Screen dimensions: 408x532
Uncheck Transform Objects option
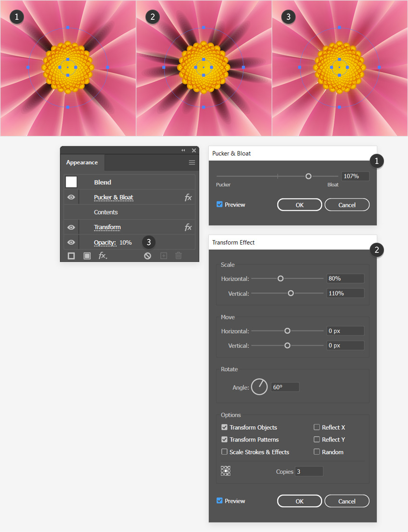[x=224, y=427]
